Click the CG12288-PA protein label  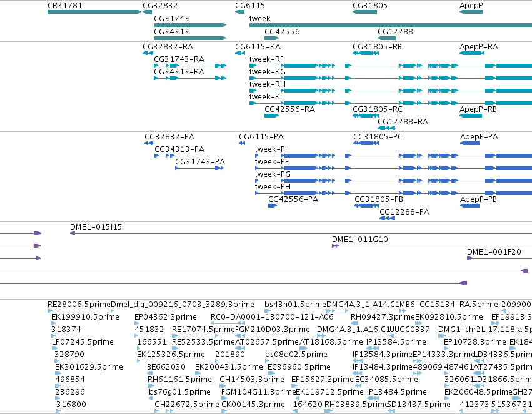pyautogui.click(x=404, y=212)
